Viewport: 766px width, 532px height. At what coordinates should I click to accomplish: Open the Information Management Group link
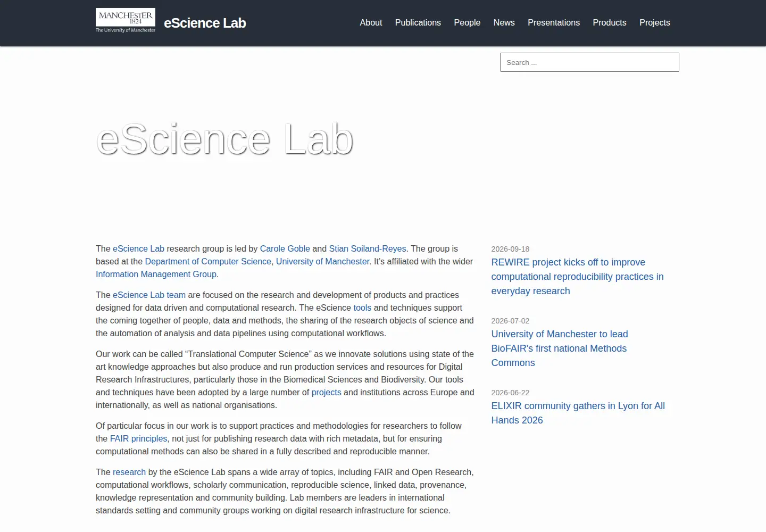156,274
